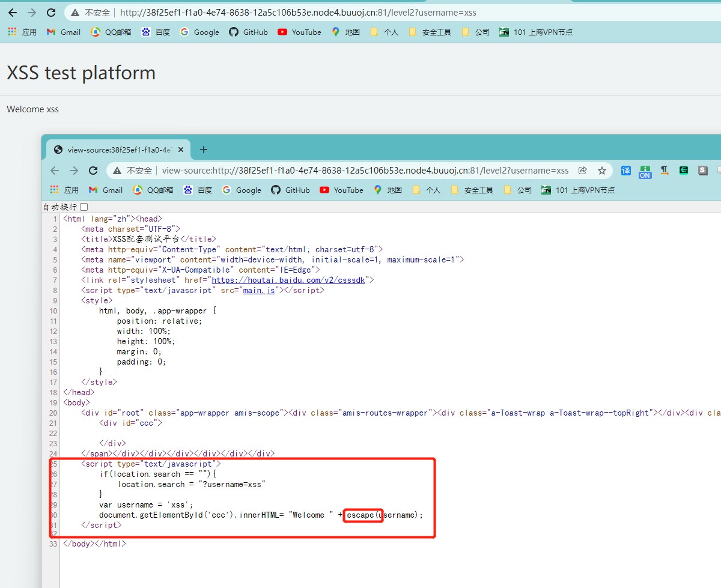
Task: Share this page from view-source address bar
Action: [583, 171]
